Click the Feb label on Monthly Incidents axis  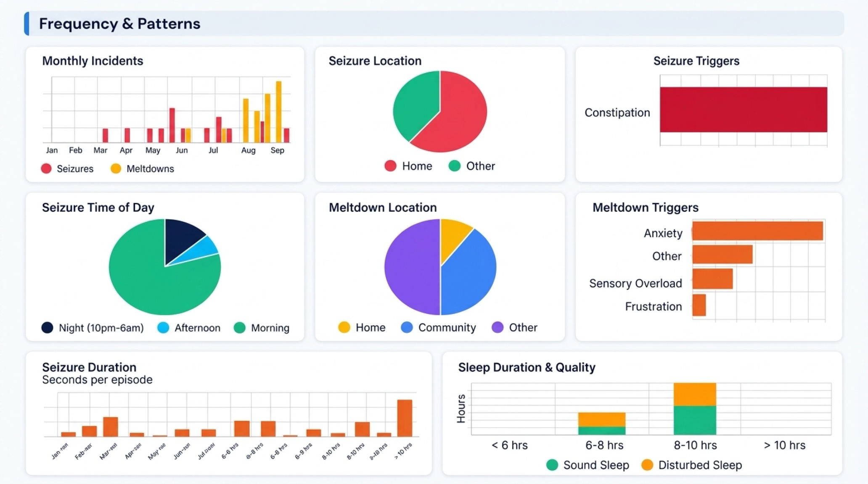(x=76, y=150)
